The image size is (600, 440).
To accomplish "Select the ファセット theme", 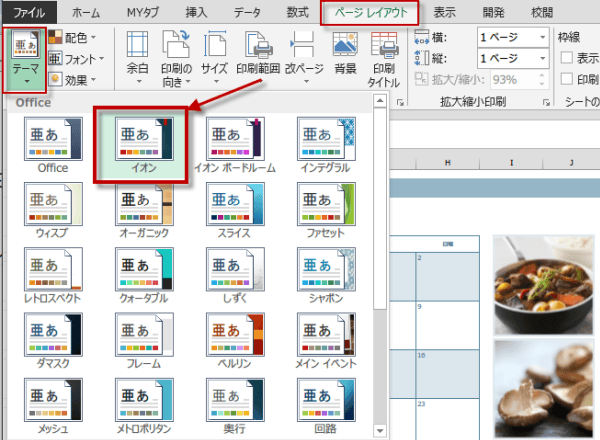I will [x=326, y=211].
